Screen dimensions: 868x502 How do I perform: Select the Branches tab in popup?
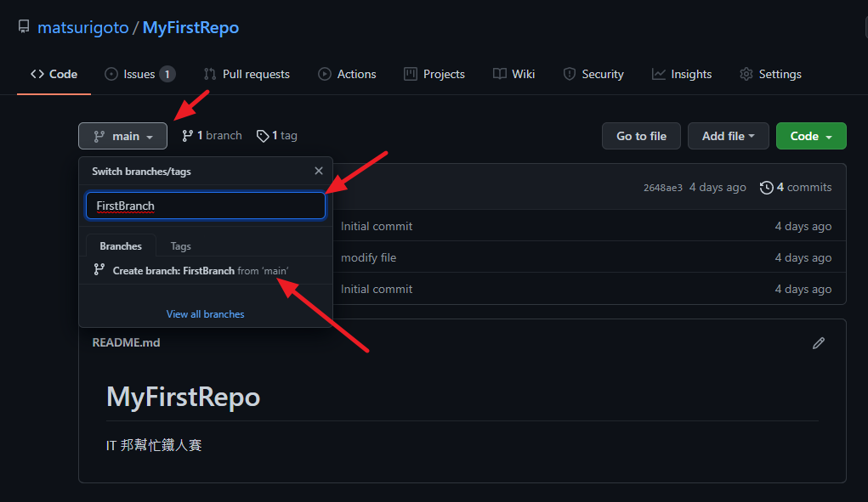click(x=121, y=246)
